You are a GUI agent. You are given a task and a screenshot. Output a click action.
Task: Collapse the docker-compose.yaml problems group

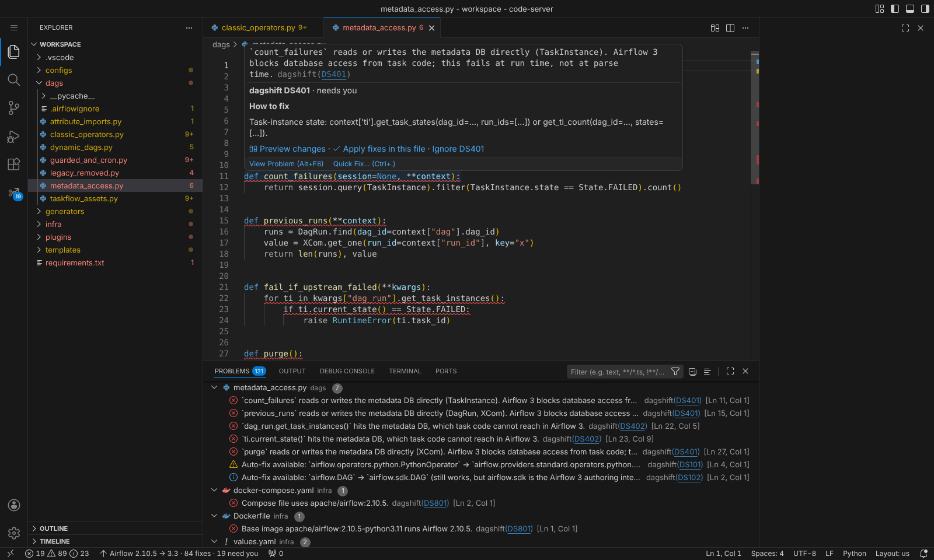(x=214, y=490)
